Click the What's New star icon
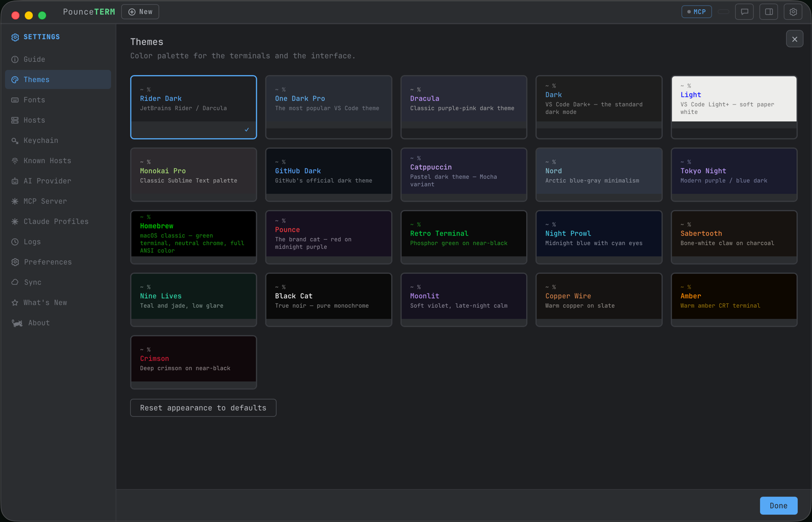Image resolution: width=812 pixels, height=522 pixels. coord(15,303)
